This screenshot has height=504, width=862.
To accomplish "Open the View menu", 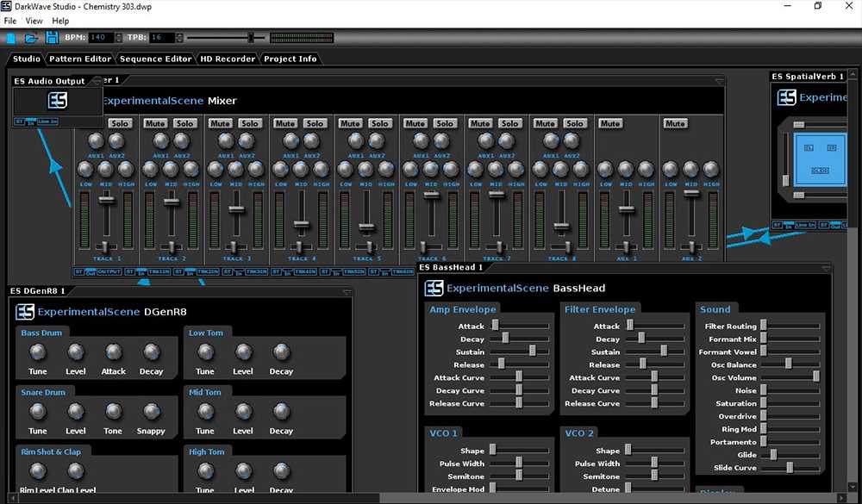I will [x=34, y=21].
